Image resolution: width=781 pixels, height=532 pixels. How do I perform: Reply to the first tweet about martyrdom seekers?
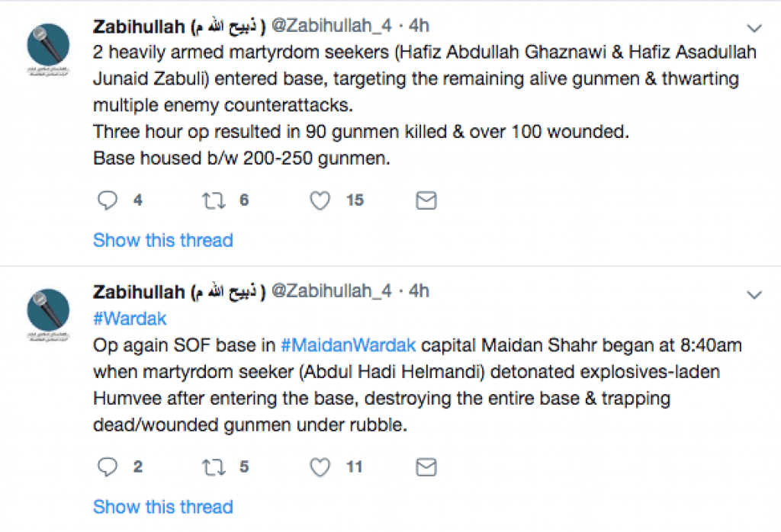[x=107, y=200]
